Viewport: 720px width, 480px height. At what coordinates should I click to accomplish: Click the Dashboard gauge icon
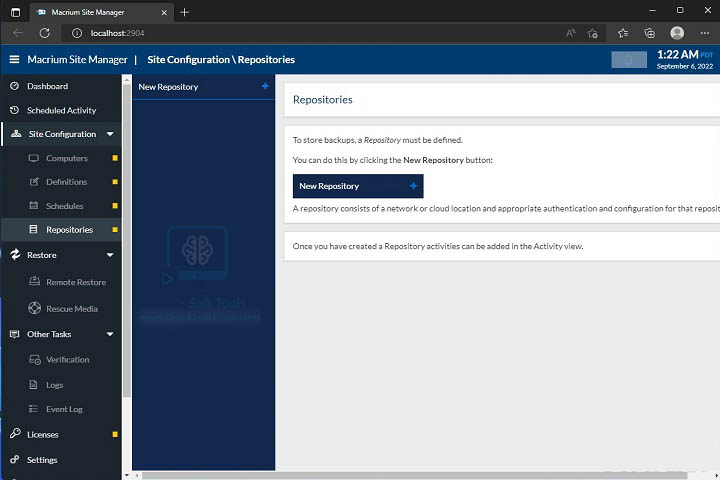coord(15,86)
